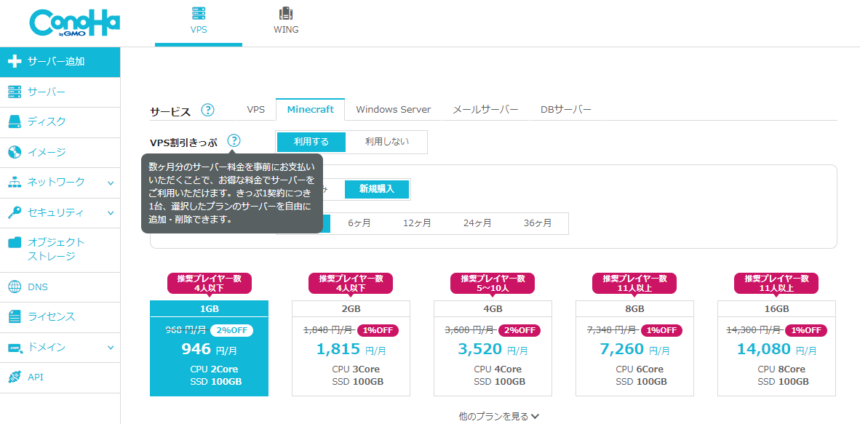Viewport: 860px width, 424px height.
Task: Click the イメージ sidebar icon
Action: click(15, 152)
